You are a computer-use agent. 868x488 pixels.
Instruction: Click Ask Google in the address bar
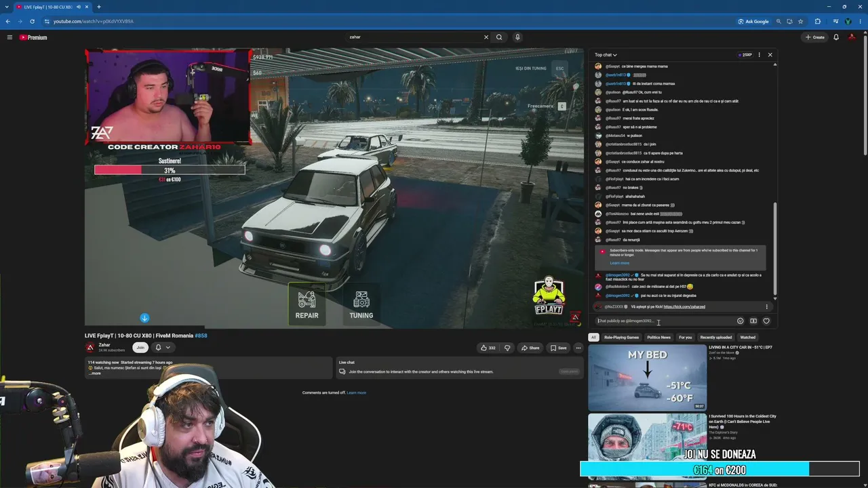pos(753,21)
